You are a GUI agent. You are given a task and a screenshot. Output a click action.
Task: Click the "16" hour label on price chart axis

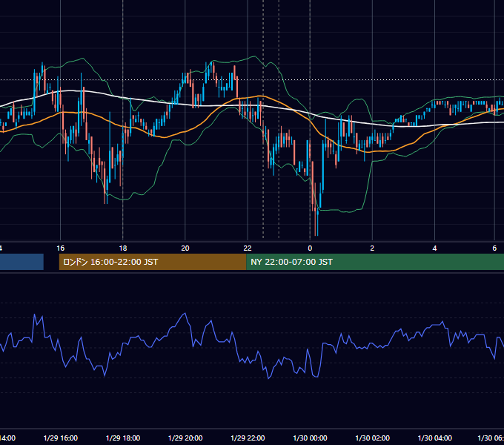pyautogui.click(x=61, y=248)
